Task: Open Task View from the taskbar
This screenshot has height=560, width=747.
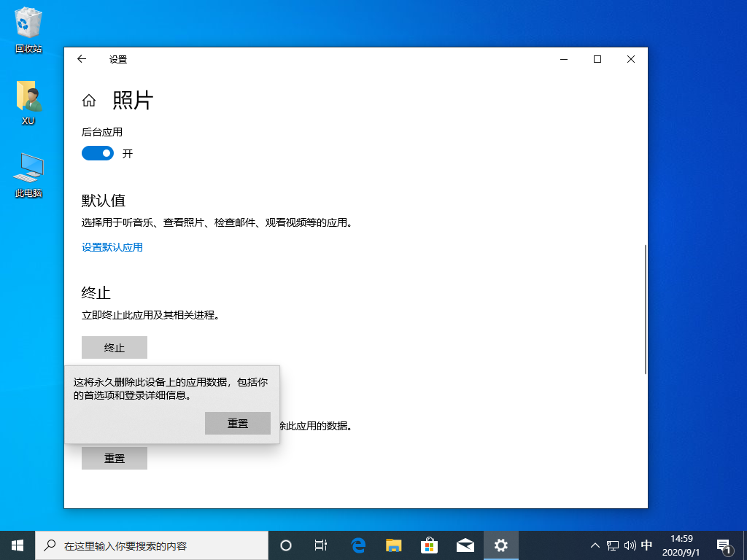Action: pyautogui.click(x=320, y=545)
